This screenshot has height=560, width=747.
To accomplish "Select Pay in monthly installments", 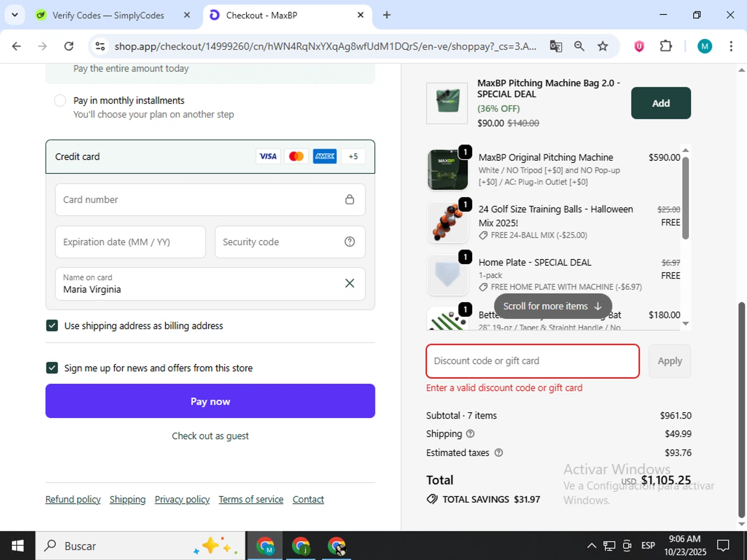I will [60, 101].
